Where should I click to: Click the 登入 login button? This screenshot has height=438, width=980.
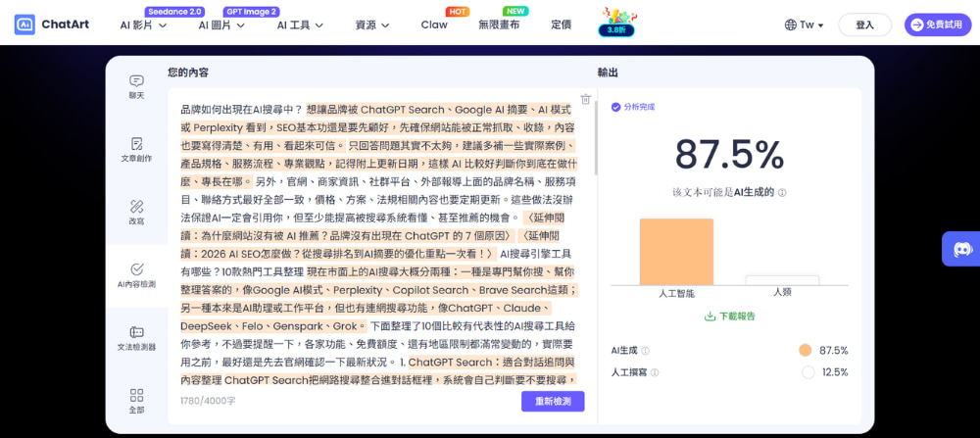pos(864,25)
